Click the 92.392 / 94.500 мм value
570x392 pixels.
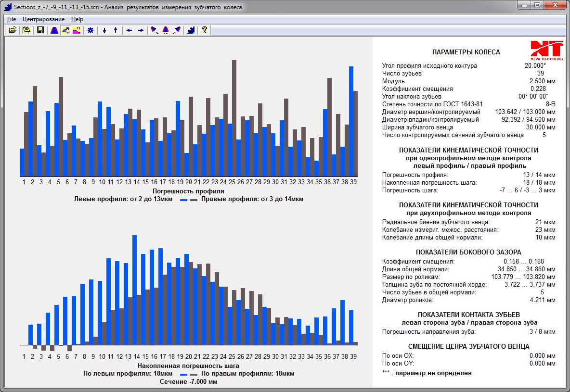pos(529,120)
